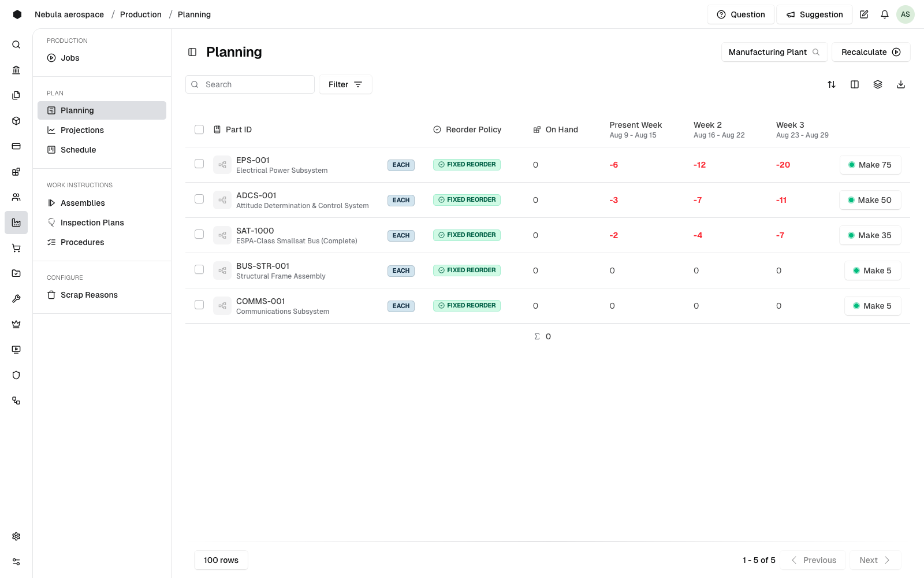This screenshot has height=578, width=924.
Task: Tick the checkbox for SAT-1000
Action: click(199, 234)
